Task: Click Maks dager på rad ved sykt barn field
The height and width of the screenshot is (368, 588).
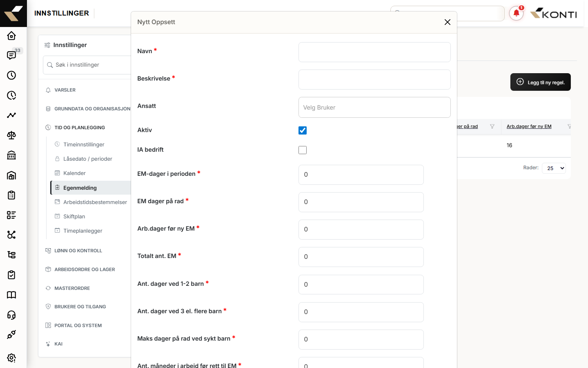Action: click(x=361, y=339)
